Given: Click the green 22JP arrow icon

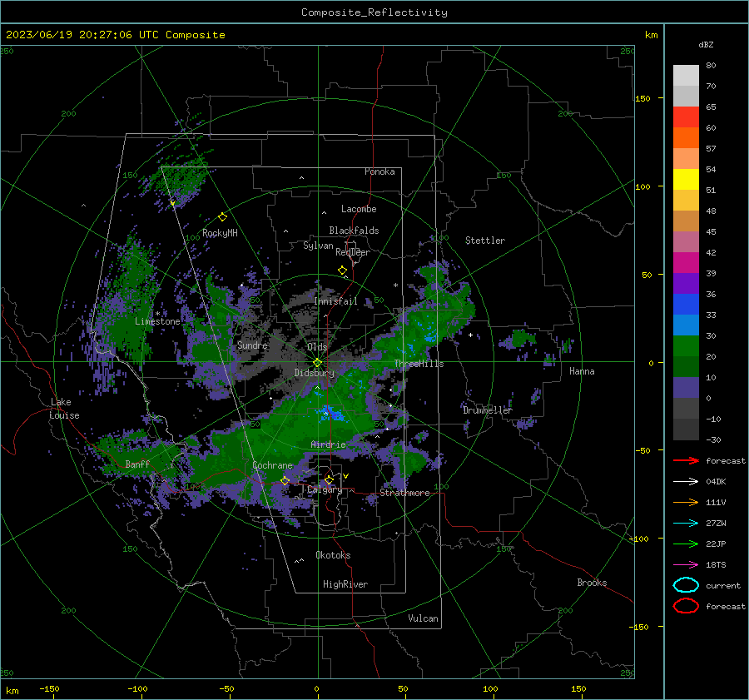Looking at the screenshot, I should pyautogui.click(x=686, y=544).
